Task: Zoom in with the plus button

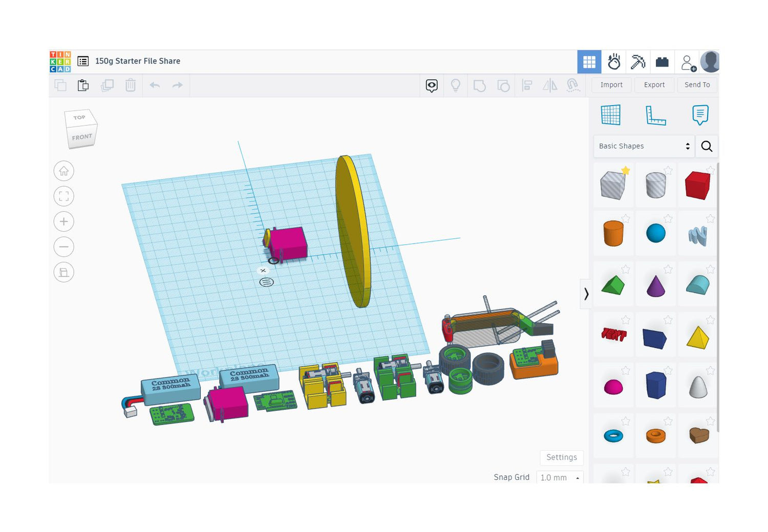Action: tap(64, 221)
